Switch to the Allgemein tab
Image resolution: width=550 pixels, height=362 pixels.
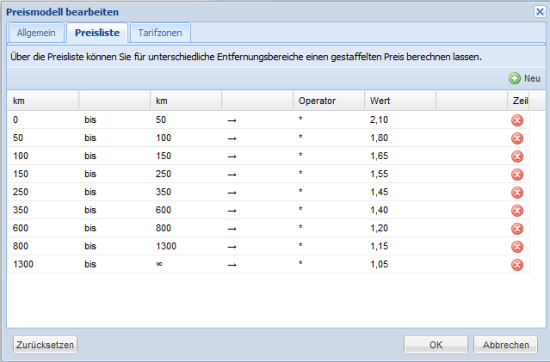coord(36,33)
